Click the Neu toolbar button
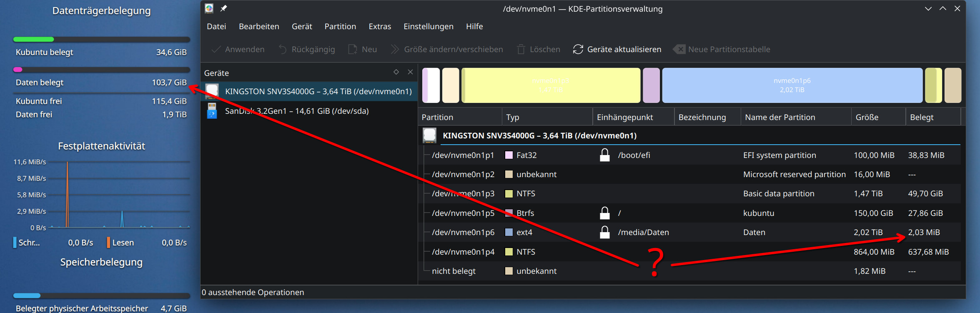Screen dimensions: 980x313 pos(363,49)
